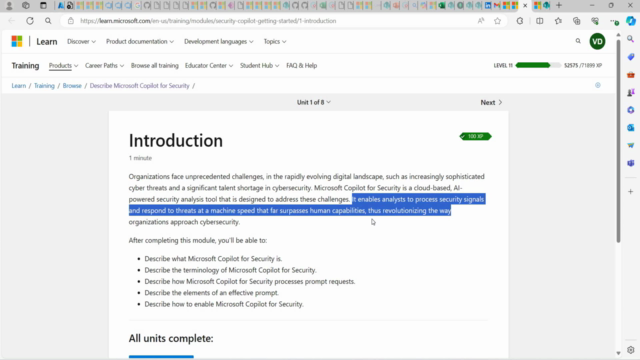This screenshot has height=360, width=640.
Task: Click 'Describe how to enable Microsoft Copilot for Security.'
Action: [224, 304]
